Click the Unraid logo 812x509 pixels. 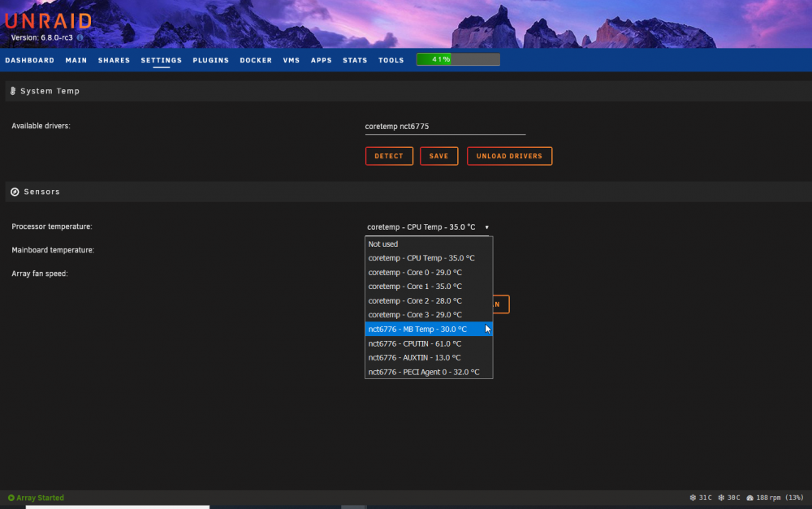click(x=48, y=21)
